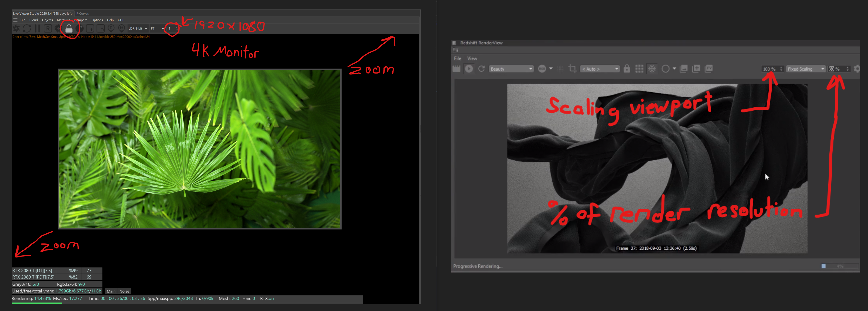The height and width of the screenshot is (311, 868).
Task: Open the Objects menu in Live Viewer
Action: tap(47, 20)
